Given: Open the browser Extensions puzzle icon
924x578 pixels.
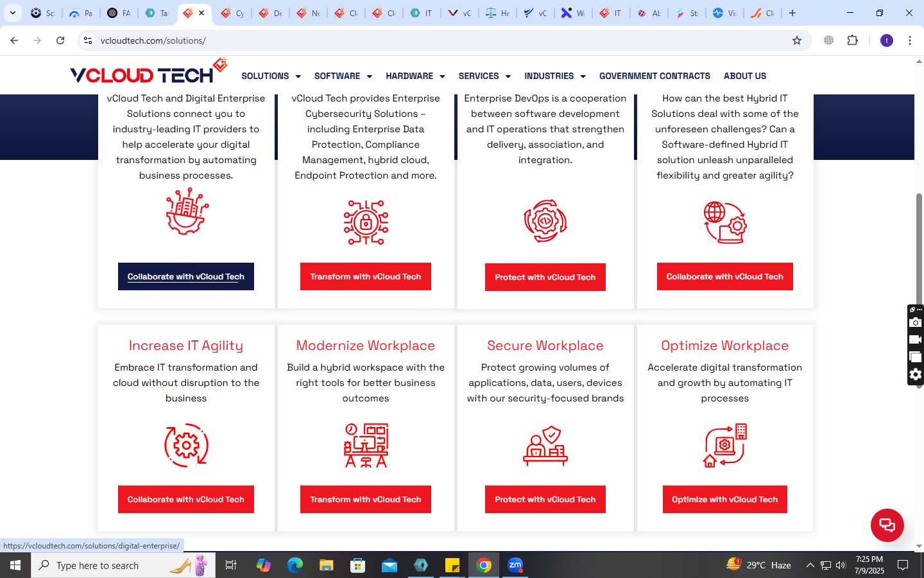Looking at the screenshot, I should click(852, 40).
